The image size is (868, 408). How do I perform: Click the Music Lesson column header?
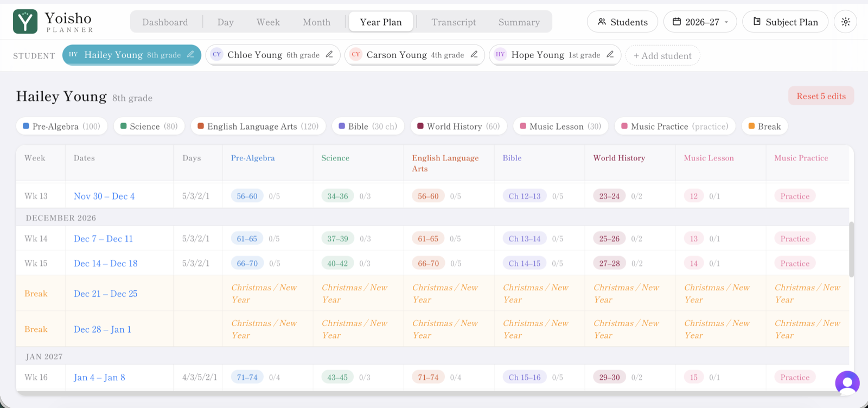tap(709, 158)
